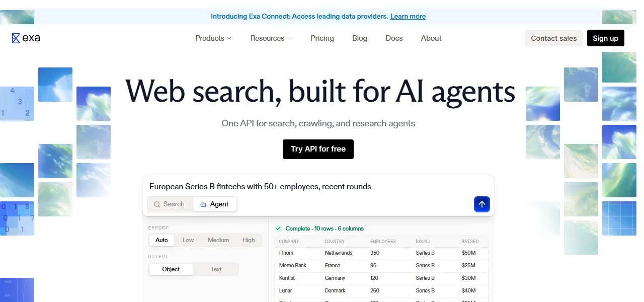This screenshot has height=302, width=644.
Task: Set effort to Auto
Action: [x=162, y=240]
